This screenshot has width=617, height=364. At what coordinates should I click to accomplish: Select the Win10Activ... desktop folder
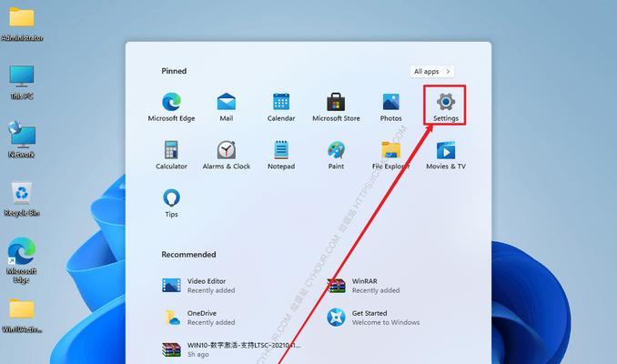[22, 316]
